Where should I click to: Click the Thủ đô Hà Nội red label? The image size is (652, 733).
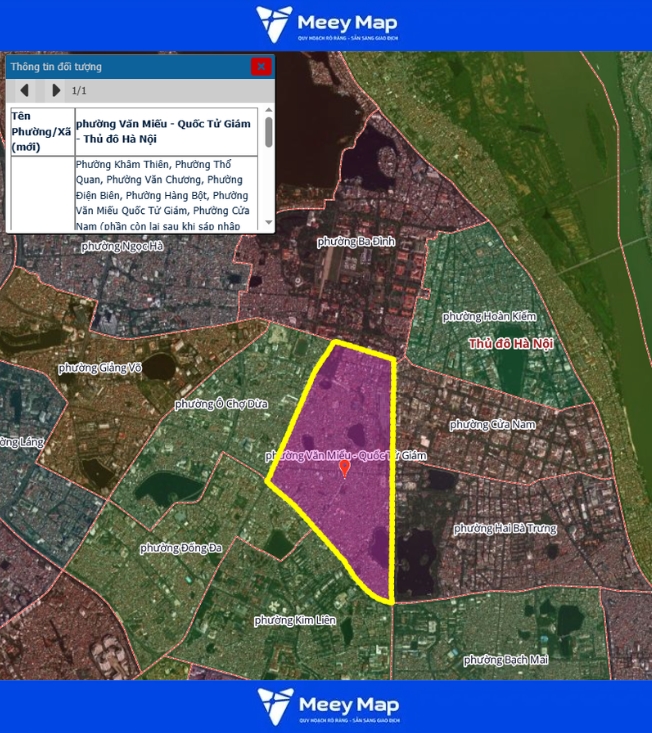pyautogui.click(x=510, y=344)
